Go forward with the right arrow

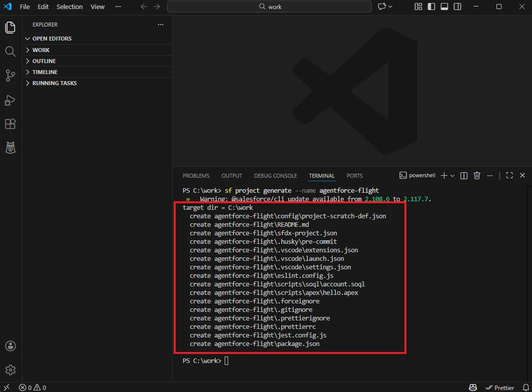(x=157, y=7)
